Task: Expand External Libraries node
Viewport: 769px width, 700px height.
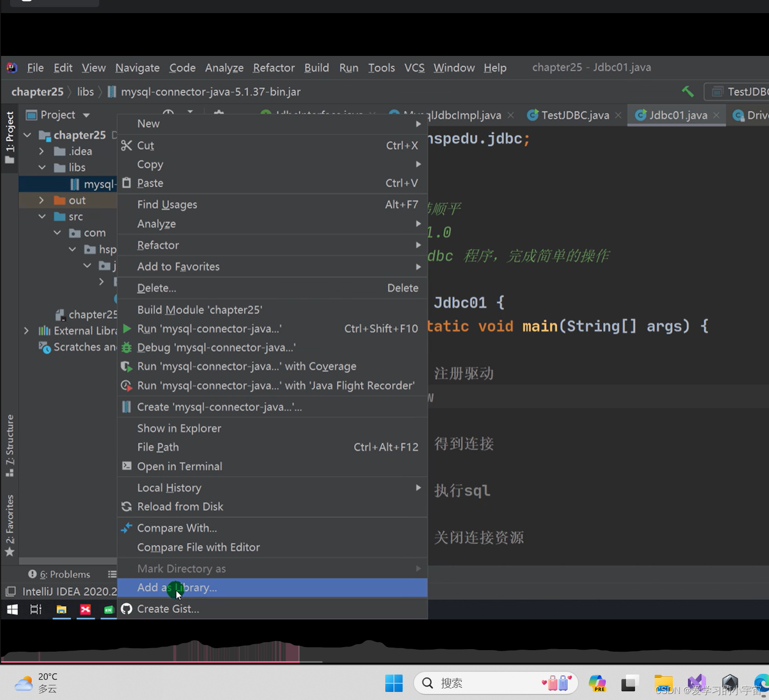Action: (x=26, y=330)
